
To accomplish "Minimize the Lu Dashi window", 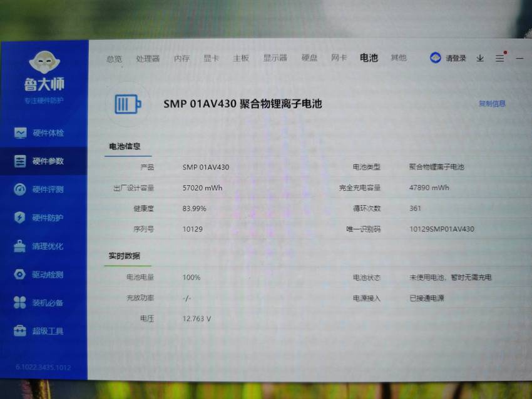I will pos(519,58).
